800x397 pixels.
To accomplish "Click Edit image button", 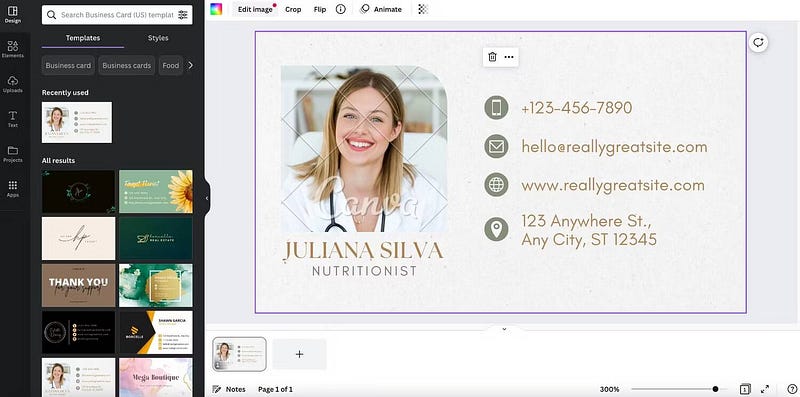I will 255,9.
